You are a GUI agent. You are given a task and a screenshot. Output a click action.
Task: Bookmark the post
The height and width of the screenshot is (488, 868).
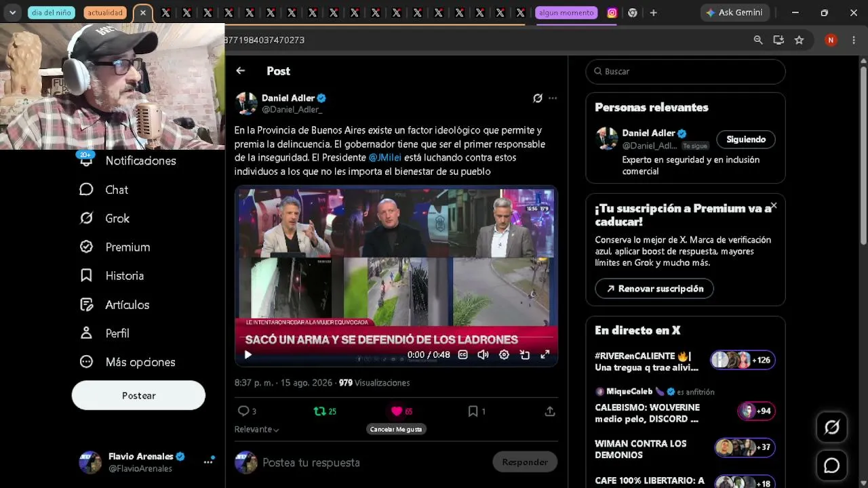476,411
